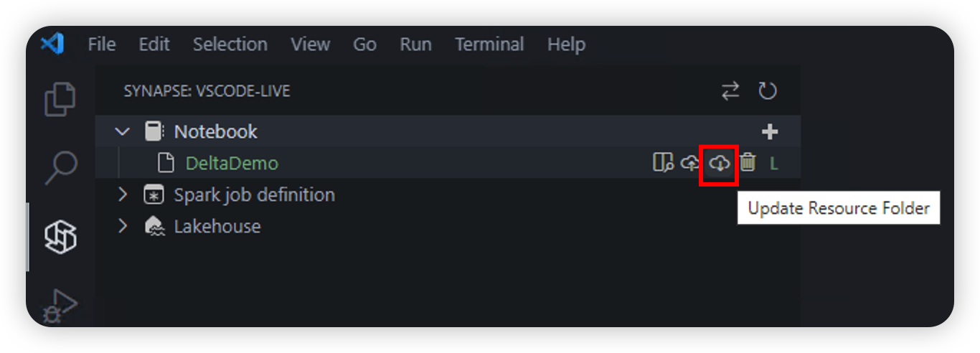Image resolution: width=980 pixels, height=353 pixels.
Task: Open DeltaDemo notebook folder icon
Action: 662,163
